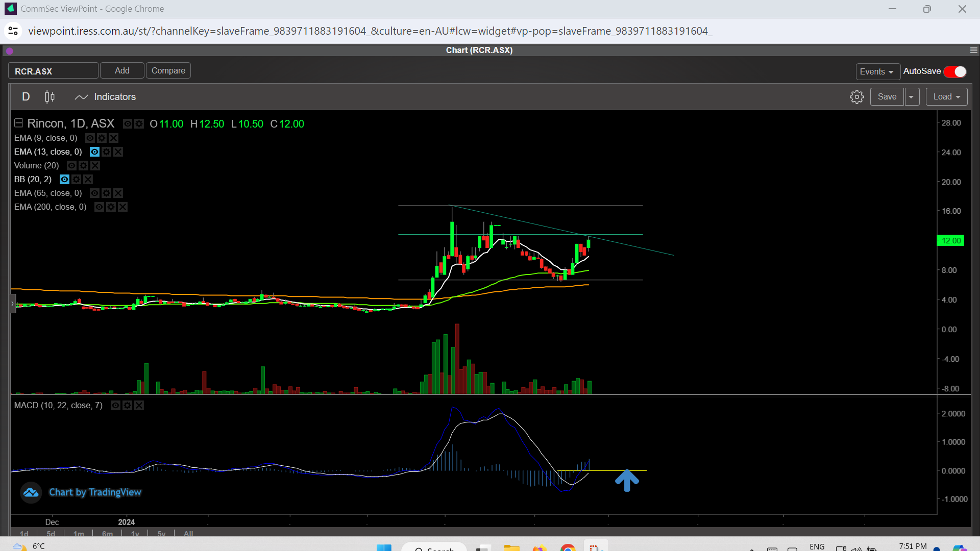Screen dimensions: 980x551
Task: Open the Windows Start menu
Action: click(384, 548)
